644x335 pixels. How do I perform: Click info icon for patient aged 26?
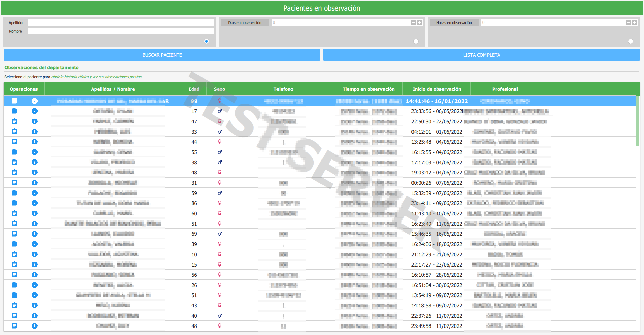tap(34, 285)
